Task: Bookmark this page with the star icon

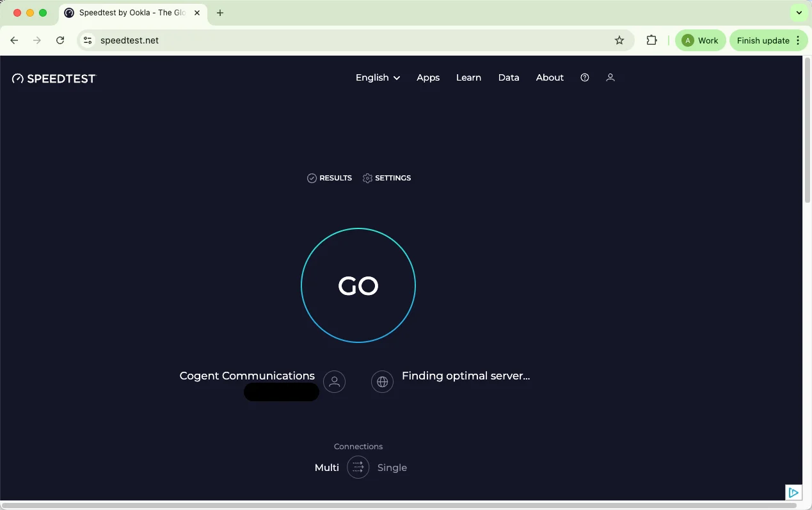Action: 619,40
